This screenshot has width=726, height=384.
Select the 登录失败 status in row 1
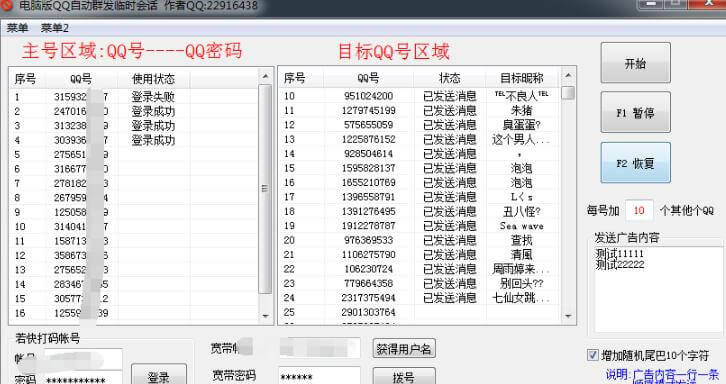153,97
